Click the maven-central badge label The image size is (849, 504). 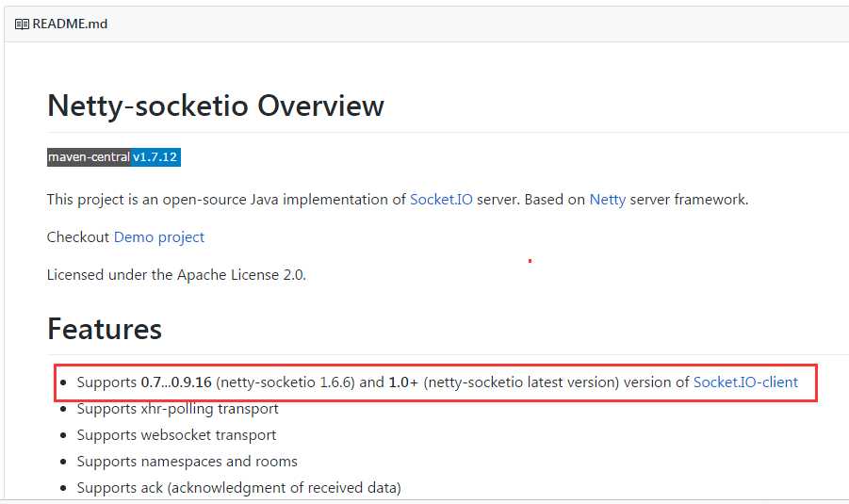pos(89,157)
